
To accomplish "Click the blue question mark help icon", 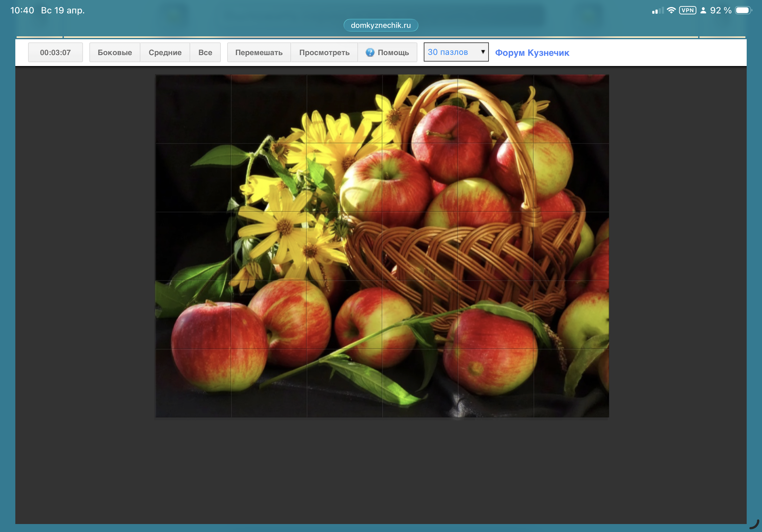I will click(x=370, y=52).
